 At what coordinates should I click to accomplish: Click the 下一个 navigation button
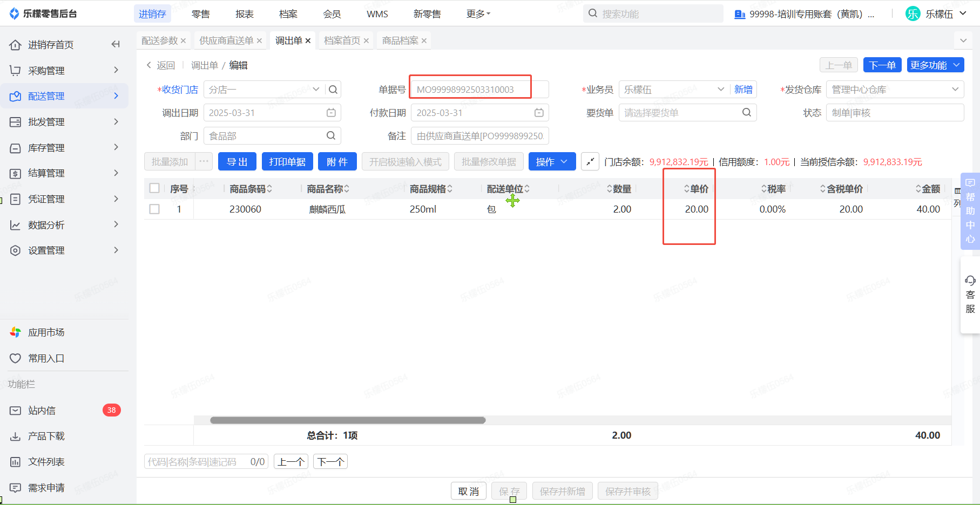click(330, 462)
